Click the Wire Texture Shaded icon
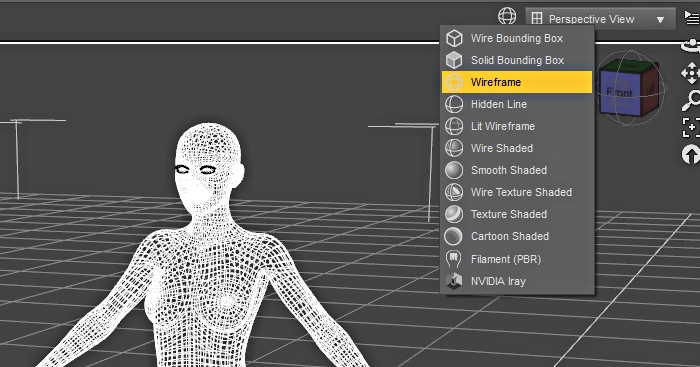Image resolution: width=700 pixels, height=367 pixels. tap(454, 192)
